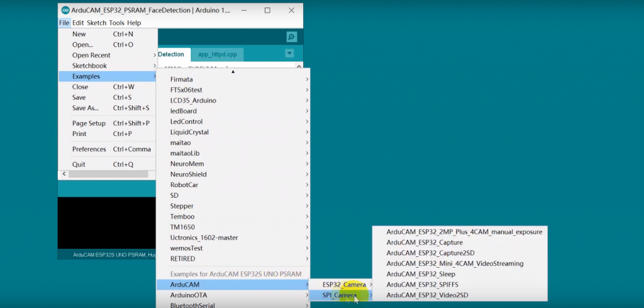Click the editor horizontal scrollbar thumb
Screen dimensions: 644x308
coord(108,174)
